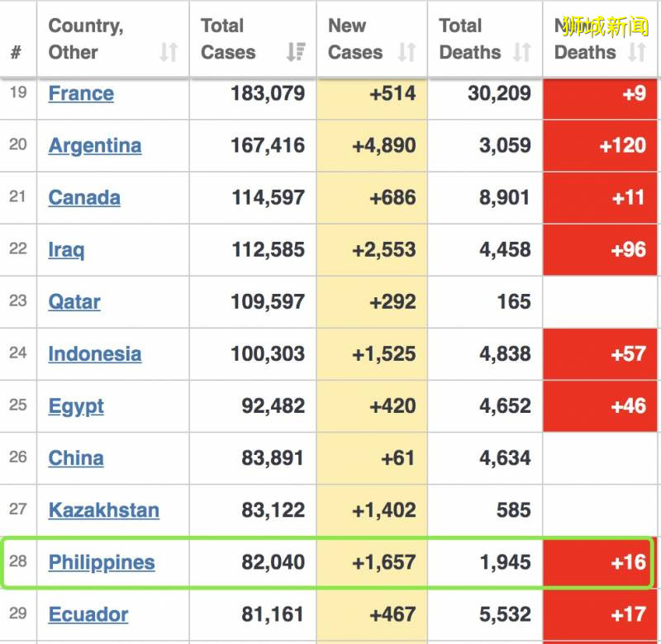Click the # rank column header
The image size is (661, 644).
click(17, 53)
